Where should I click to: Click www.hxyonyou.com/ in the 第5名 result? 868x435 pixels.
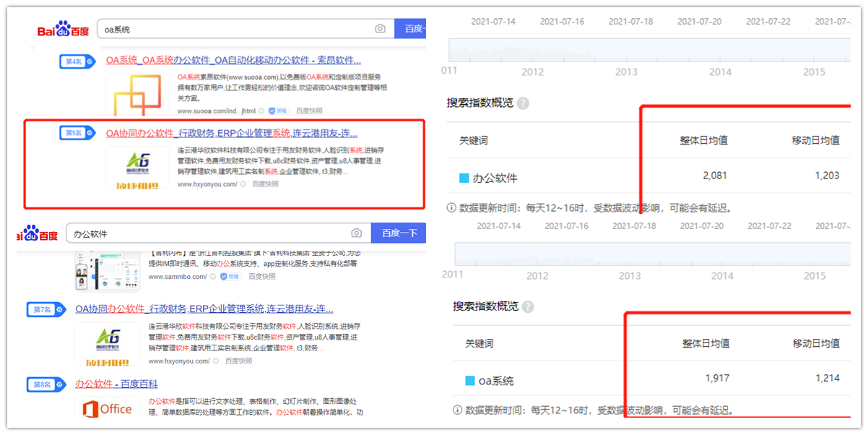[x=207, y=184]
